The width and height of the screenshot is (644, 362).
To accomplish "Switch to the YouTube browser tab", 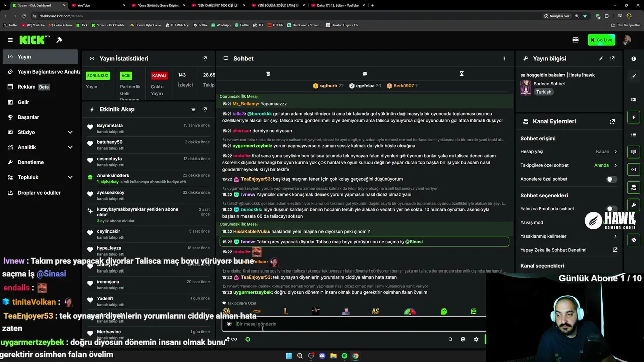I will tap(98, 5).
